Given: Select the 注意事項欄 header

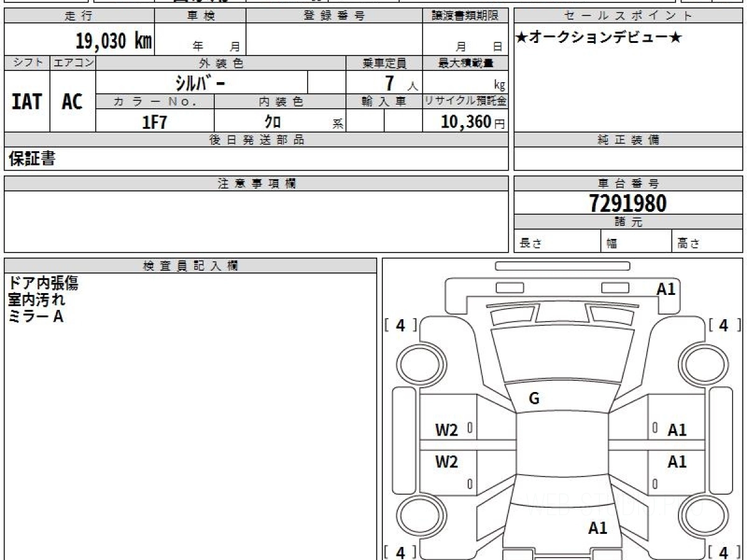Looking at the screenshot, I should 256,184.
